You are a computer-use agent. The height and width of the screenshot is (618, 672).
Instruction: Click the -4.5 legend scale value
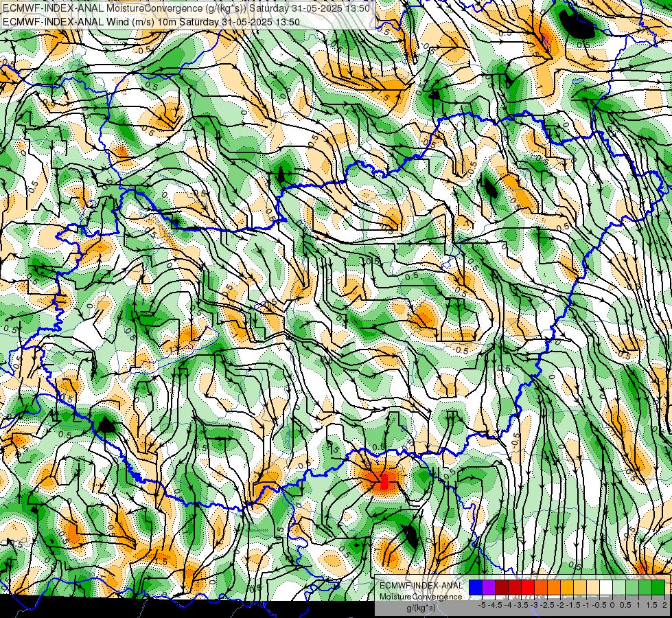(495, 605)
